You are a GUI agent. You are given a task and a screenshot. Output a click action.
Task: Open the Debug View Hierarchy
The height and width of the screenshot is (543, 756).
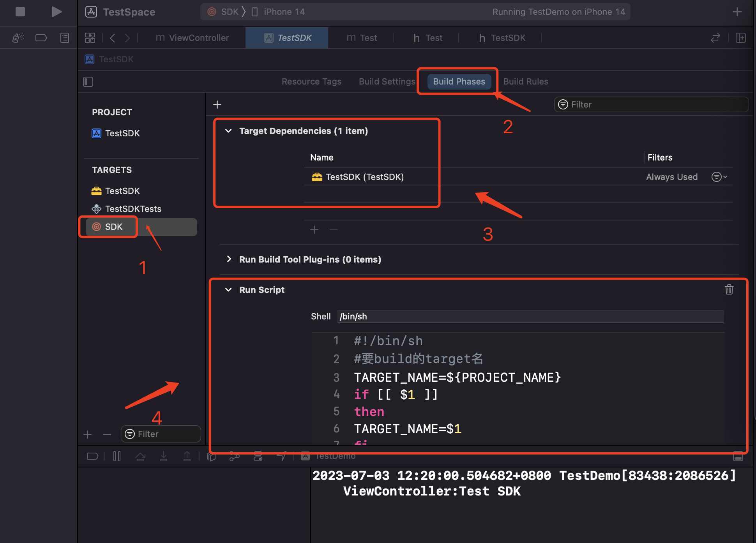pos(211,456)
